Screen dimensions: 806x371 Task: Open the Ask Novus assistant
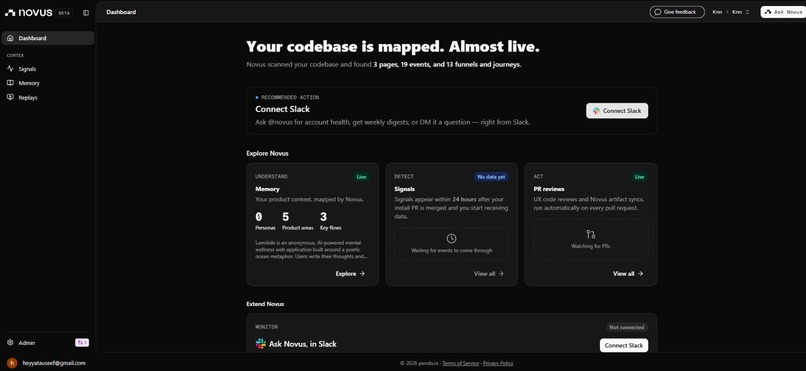pyautogui.click(x=783, y=12)
